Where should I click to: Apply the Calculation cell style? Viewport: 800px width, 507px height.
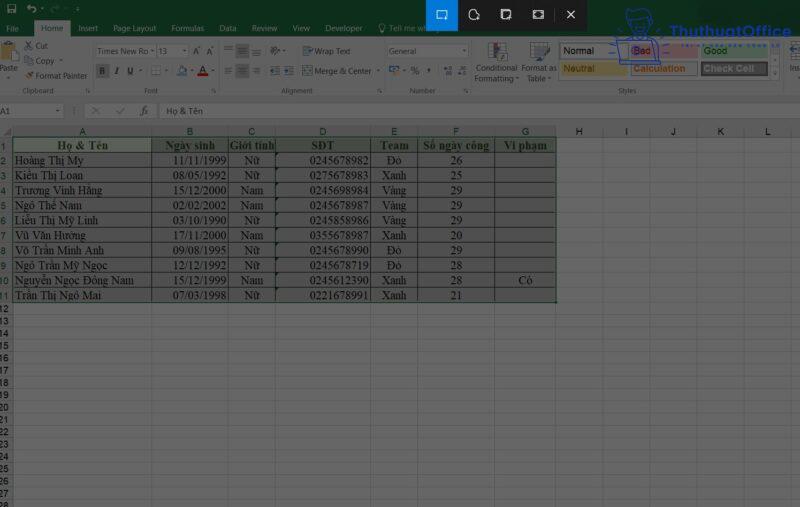click(663, 68)
